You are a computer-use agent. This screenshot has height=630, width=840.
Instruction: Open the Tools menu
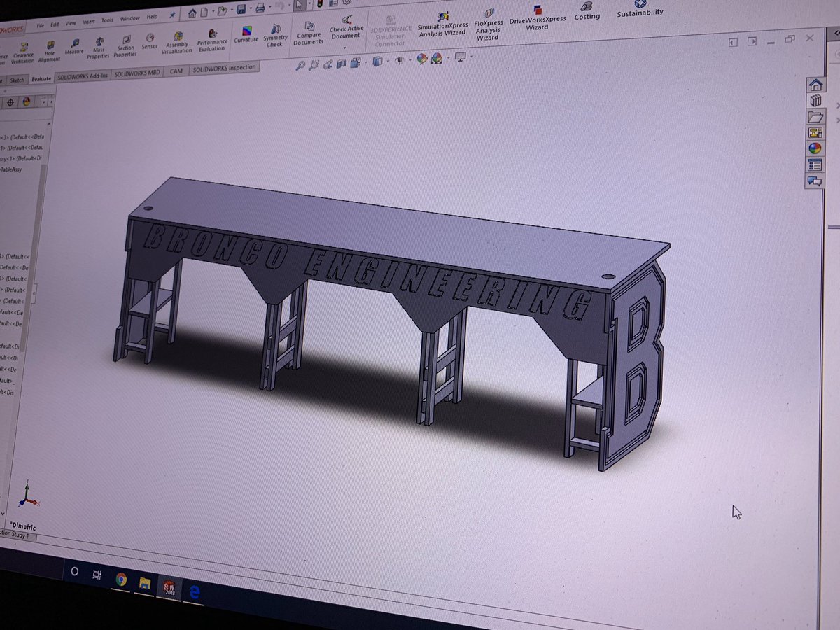point(107,20)
